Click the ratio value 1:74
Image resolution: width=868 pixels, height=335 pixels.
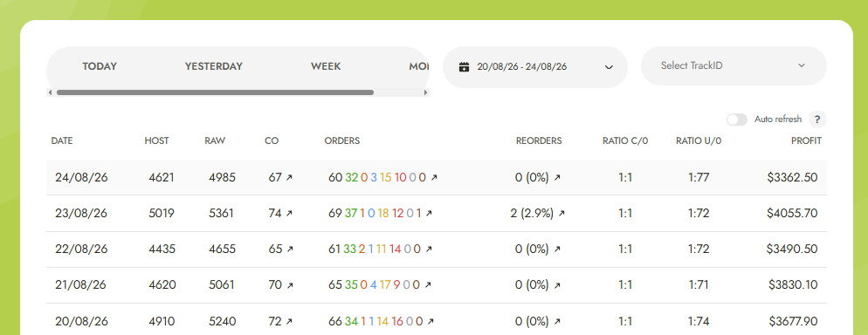699,321
